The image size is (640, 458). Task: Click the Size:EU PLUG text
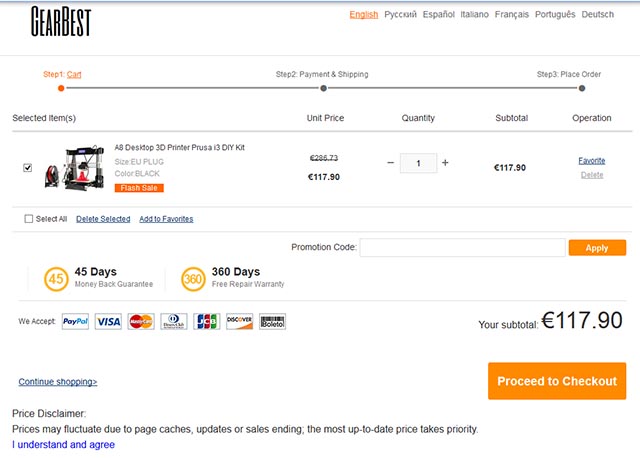tap(139, 162)
